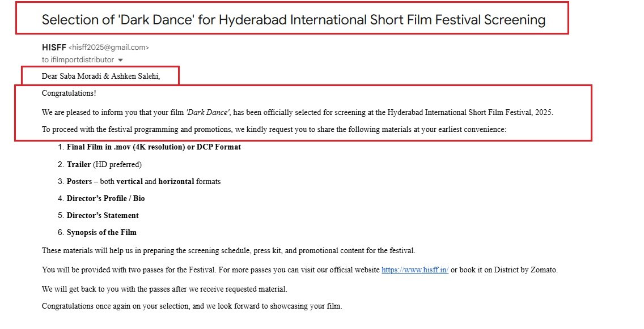The height and width of the screenshot is (329, 644).
Task: Click the 'These materials will help us' paragraph
Action: [228, 250]
